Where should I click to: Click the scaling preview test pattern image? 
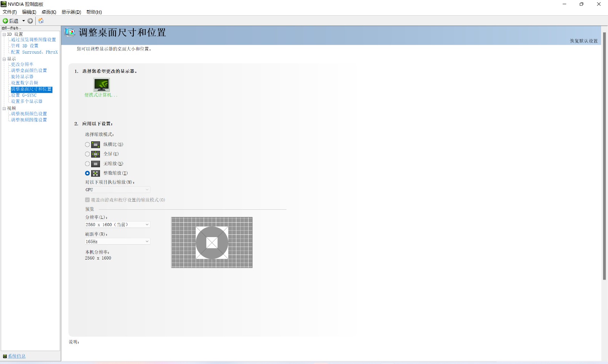212,242
